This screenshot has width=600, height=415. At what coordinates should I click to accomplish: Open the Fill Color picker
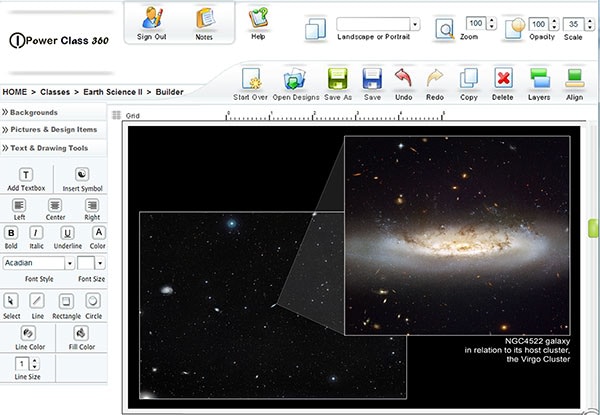point(81,333)
